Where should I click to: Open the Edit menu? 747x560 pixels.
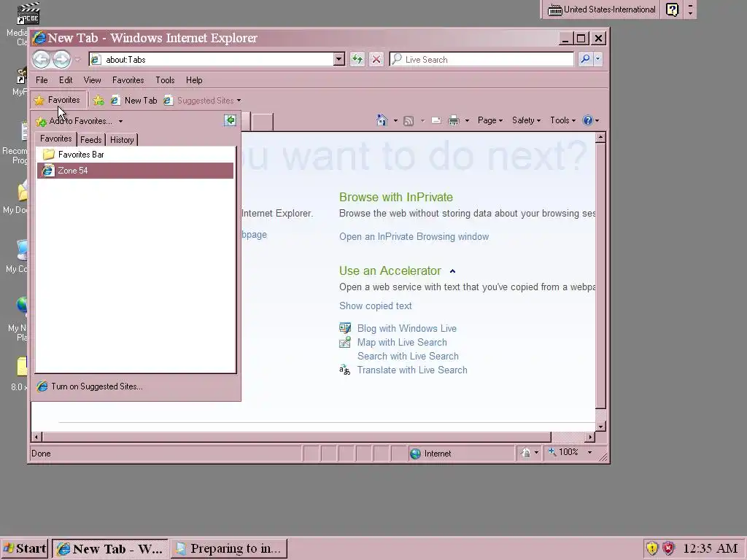(66, 80)
